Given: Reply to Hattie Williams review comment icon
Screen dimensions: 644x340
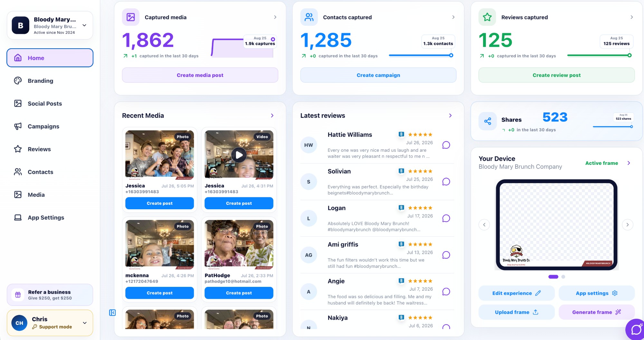Looking at the screenshot, I should [x=446, y=145].
